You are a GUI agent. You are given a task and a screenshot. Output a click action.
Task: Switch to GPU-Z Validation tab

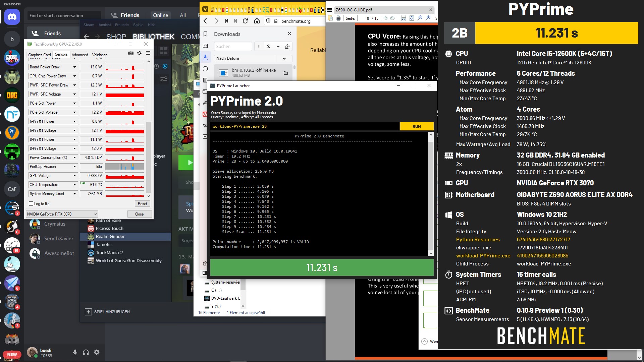click(100, 55)
